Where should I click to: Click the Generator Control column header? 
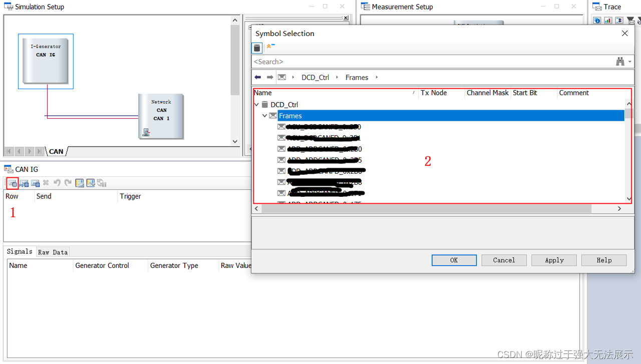pyautogui.click(x=110, y=265)
